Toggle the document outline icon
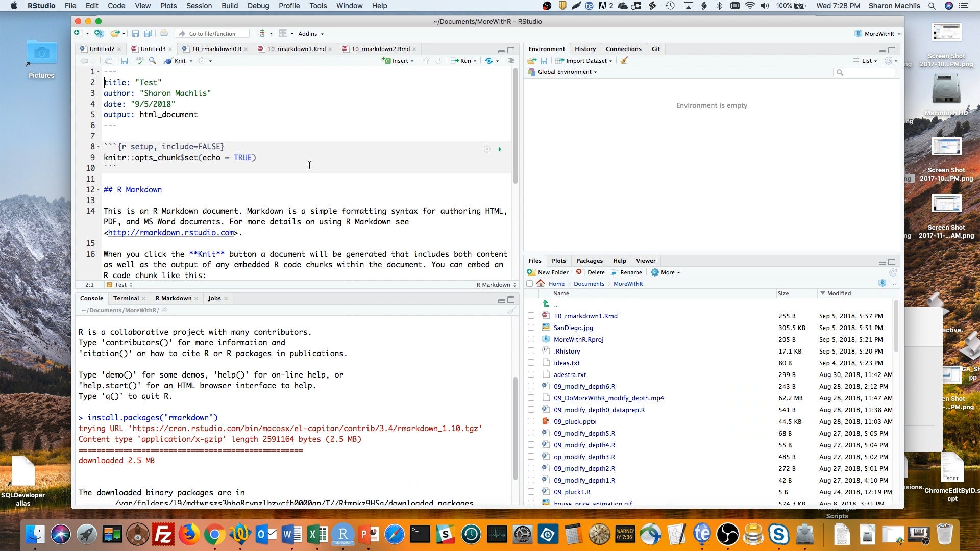This screenshot has height=551, width=980. (x=511, y=61)
